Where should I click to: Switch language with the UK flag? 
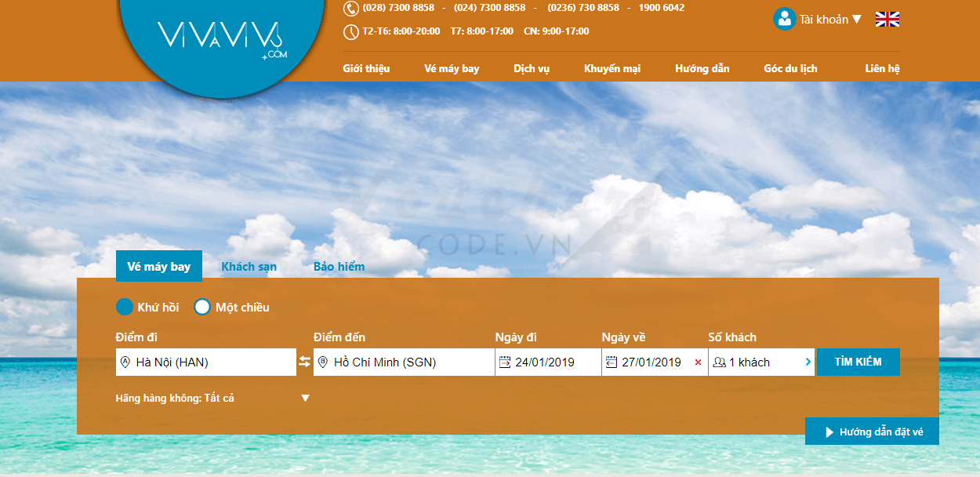point(887,19)
